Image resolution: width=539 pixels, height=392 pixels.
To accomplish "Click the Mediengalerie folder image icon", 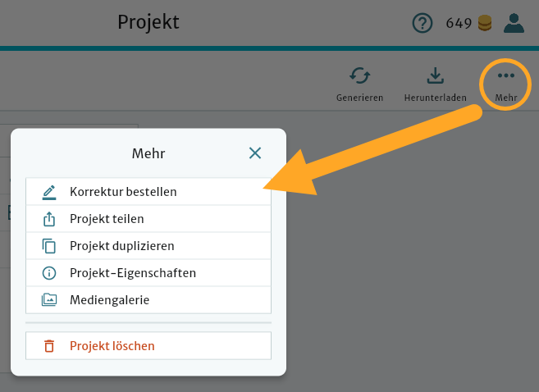I will (x=49, y=300).
